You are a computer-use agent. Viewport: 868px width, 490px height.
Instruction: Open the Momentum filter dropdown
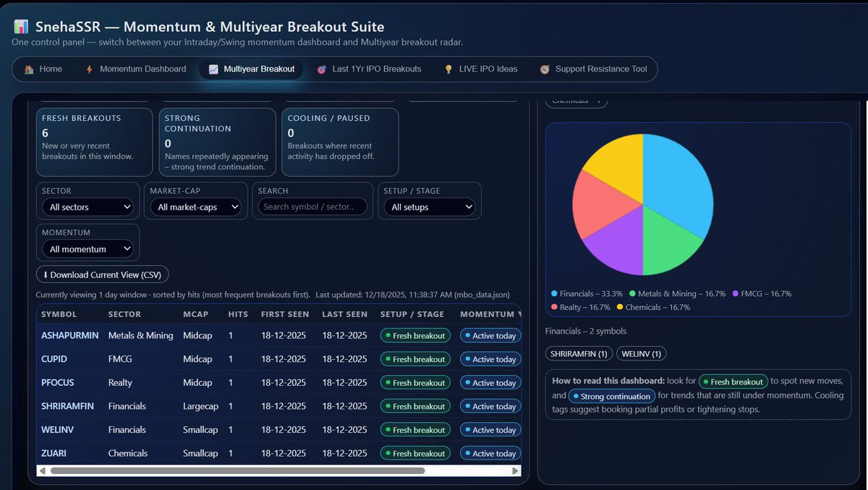tap(88, 249)
